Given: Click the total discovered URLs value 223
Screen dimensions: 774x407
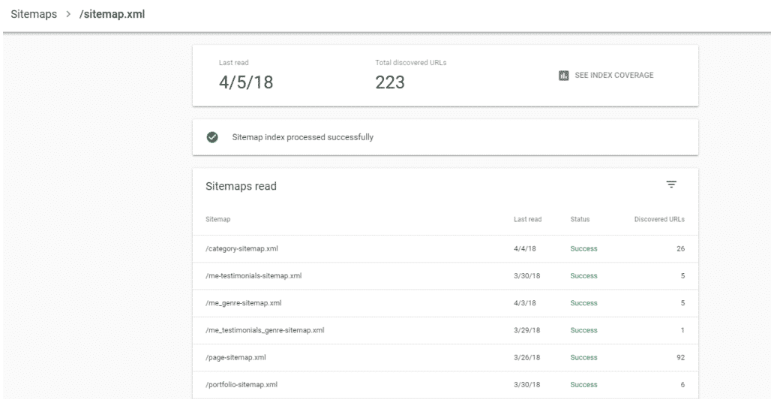Looking at the screenshot, I should [390, 82].
